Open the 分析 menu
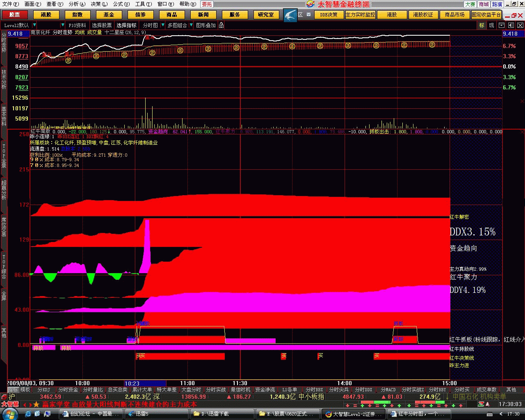Image resolution: width=525 pixels, height=420 pixels. point(77,4)
